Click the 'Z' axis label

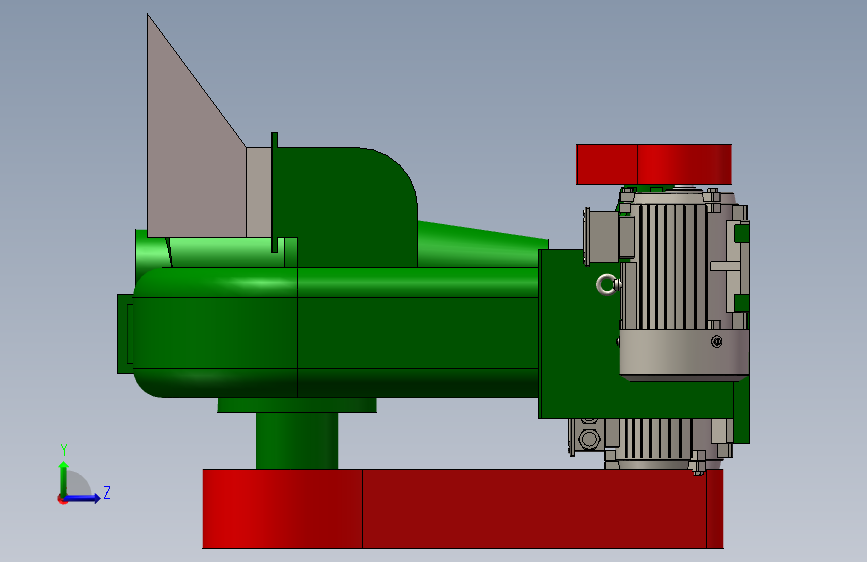tap(107, 492)
